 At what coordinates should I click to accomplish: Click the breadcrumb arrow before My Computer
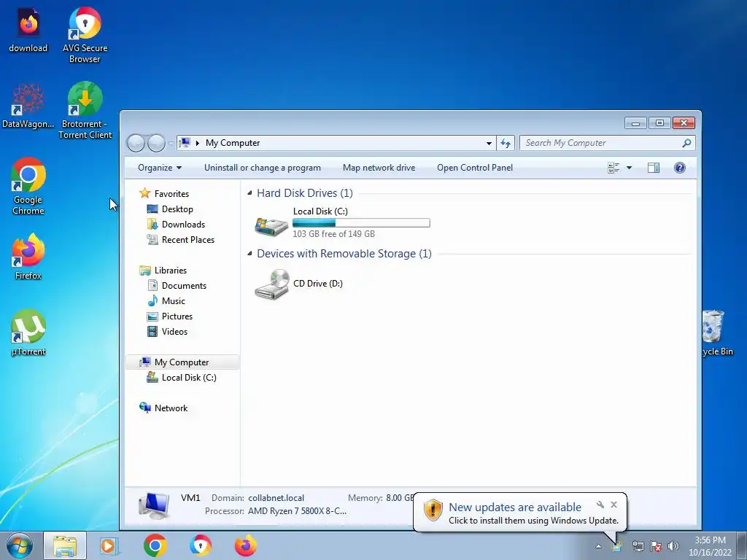click(x=197, y=143)
